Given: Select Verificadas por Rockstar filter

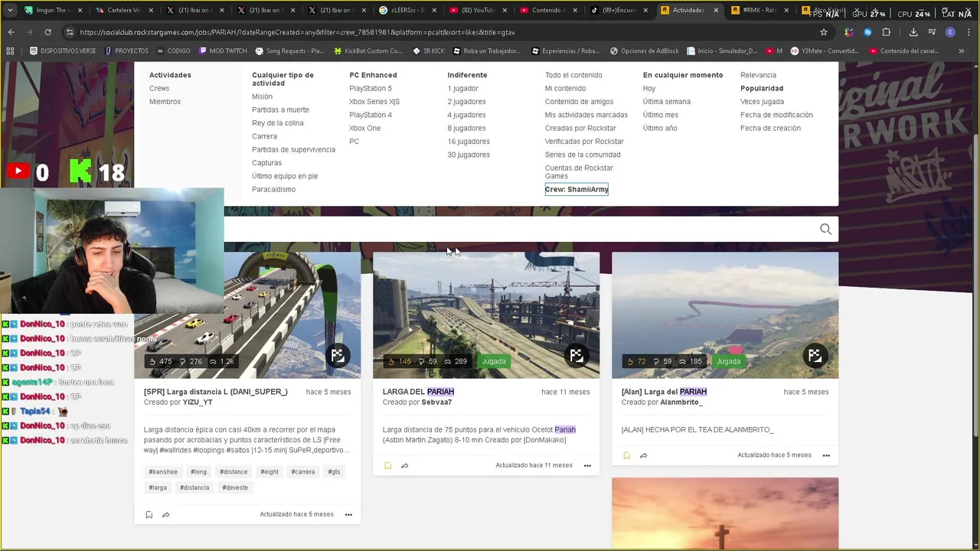Looking at the screenshot, I should pyautogui.click(x=584, y=142).
